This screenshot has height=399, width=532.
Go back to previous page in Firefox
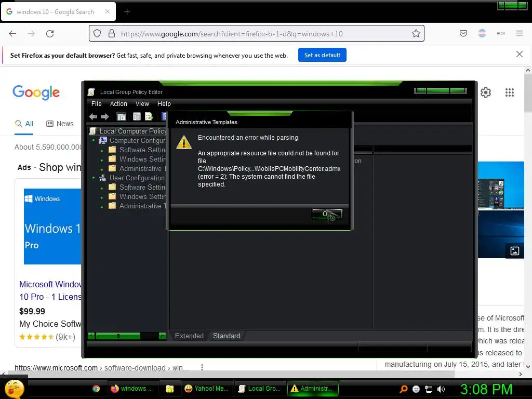12,34
